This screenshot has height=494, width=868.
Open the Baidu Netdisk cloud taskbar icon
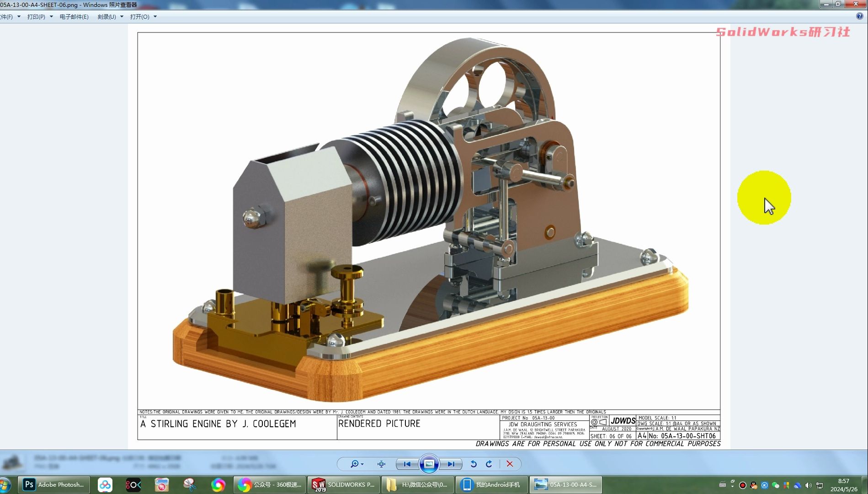[105, 484]
